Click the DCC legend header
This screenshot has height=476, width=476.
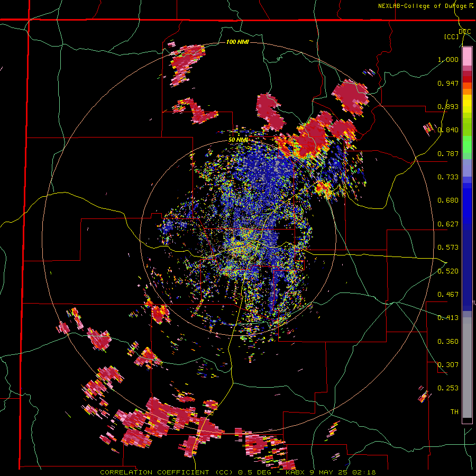pos(464,32)
